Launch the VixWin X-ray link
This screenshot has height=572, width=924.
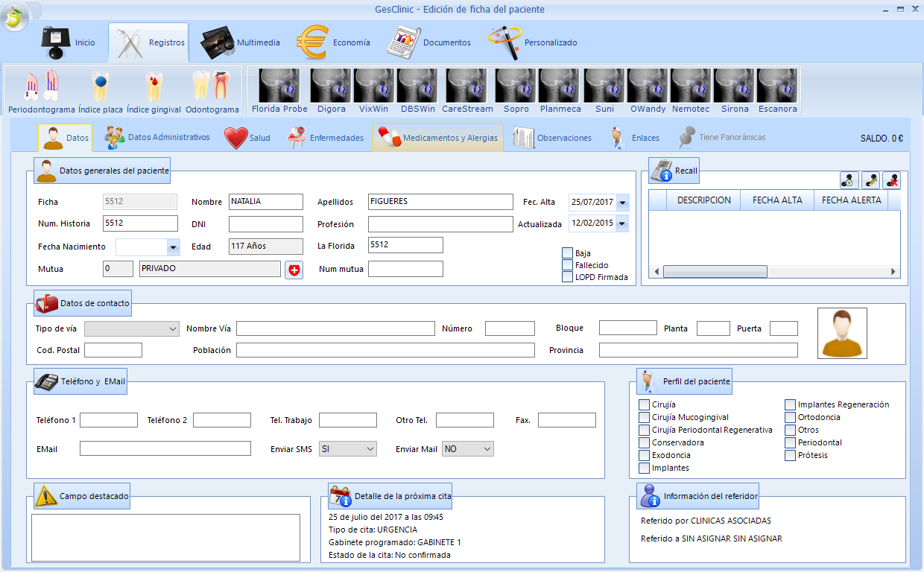pyautogui.click(x=374, y=92)
